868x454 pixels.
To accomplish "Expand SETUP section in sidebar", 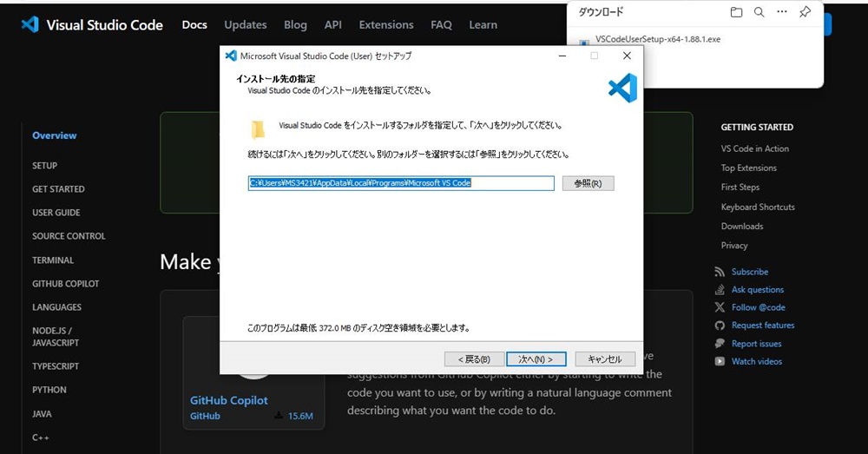I will (44, 166).
